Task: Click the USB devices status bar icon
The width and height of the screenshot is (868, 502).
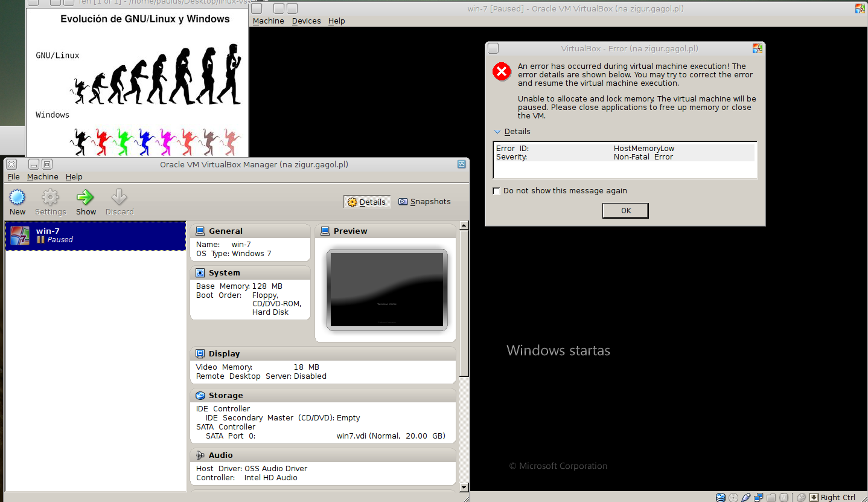Action: click(x=746, y=497)
